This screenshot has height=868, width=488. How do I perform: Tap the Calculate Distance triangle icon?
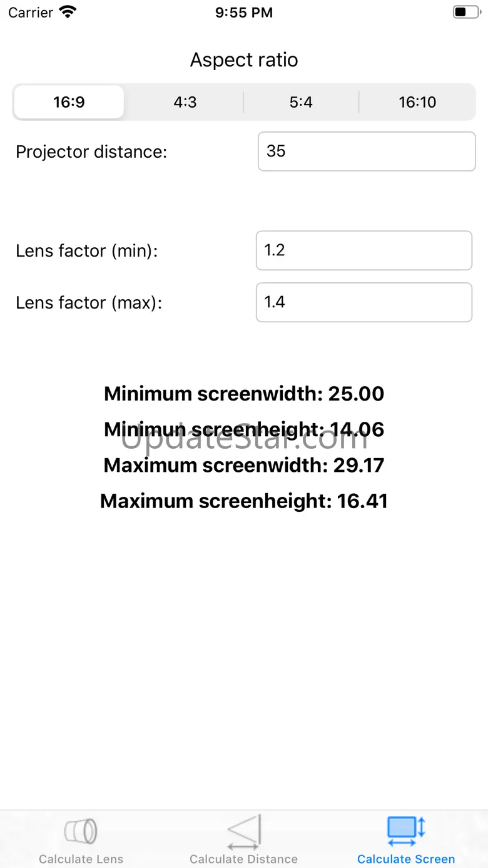click(x=243, y=832)
